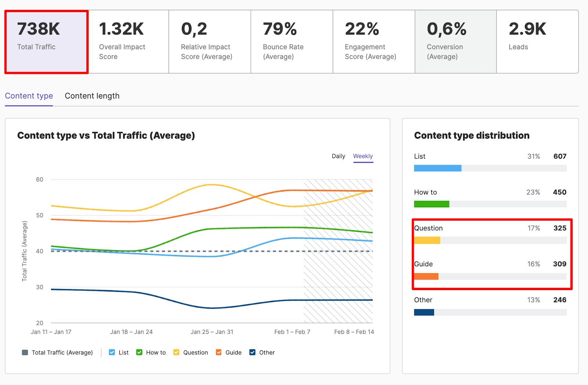Toggle the Question legend checkbox
The height and width of the screenshot is (385, 588).
(x=176, y=352)
